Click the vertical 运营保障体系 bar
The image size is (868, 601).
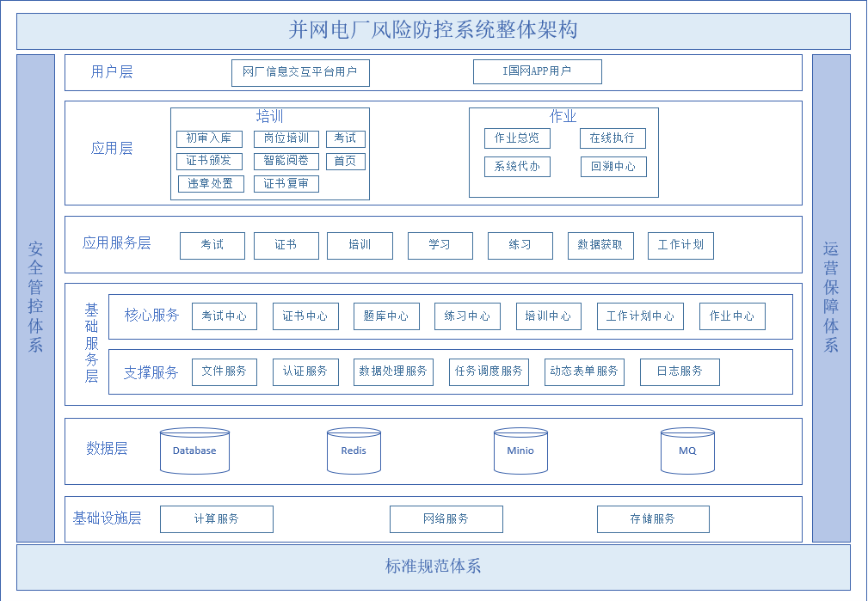coord(831,298)
